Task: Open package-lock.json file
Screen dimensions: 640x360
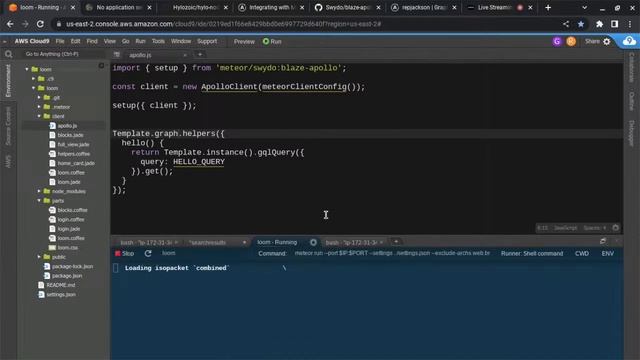Action: click(x=72, y=267)
